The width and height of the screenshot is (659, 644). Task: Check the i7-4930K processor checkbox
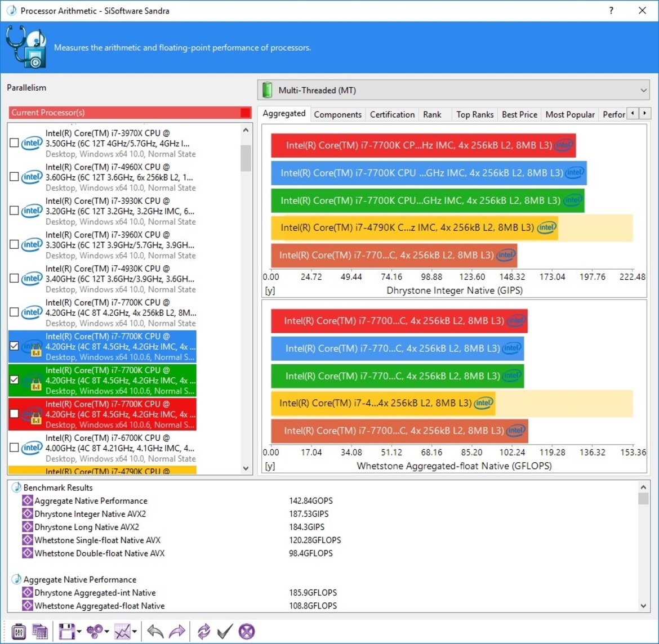point(14,279)
